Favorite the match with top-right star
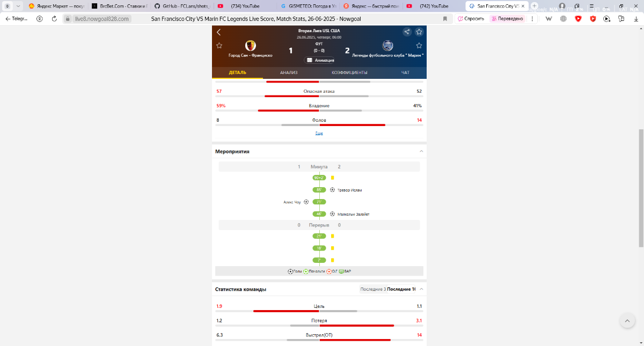The height and width of the screenshot is (346, 644). (419, 32)
